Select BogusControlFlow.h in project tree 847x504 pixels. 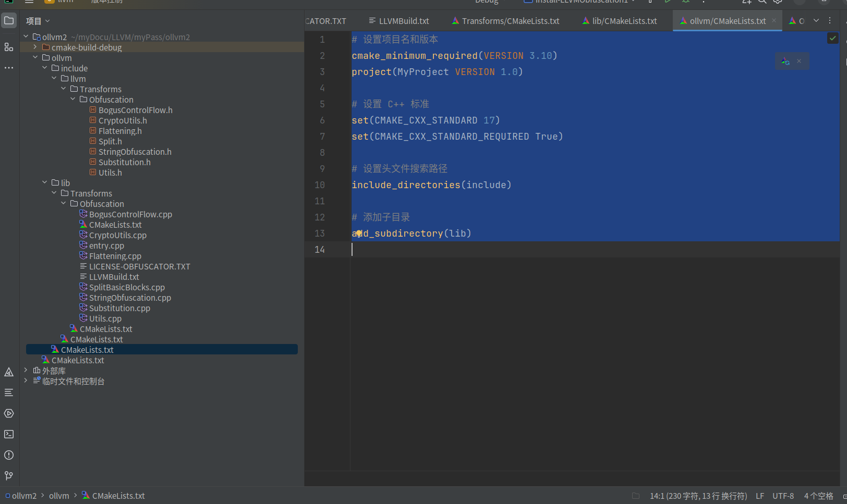pos(131,110)
